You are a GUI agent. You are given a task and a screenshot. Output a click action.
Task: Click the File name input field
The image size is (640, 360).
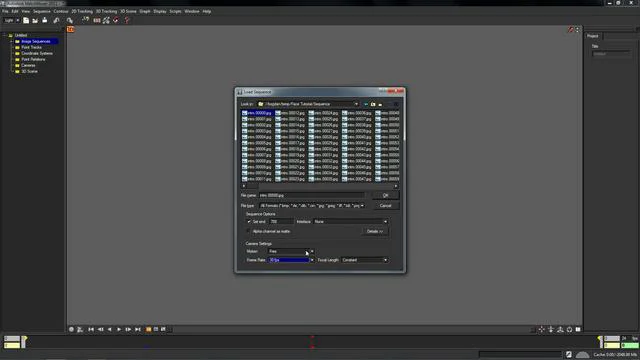click(312, 196)
